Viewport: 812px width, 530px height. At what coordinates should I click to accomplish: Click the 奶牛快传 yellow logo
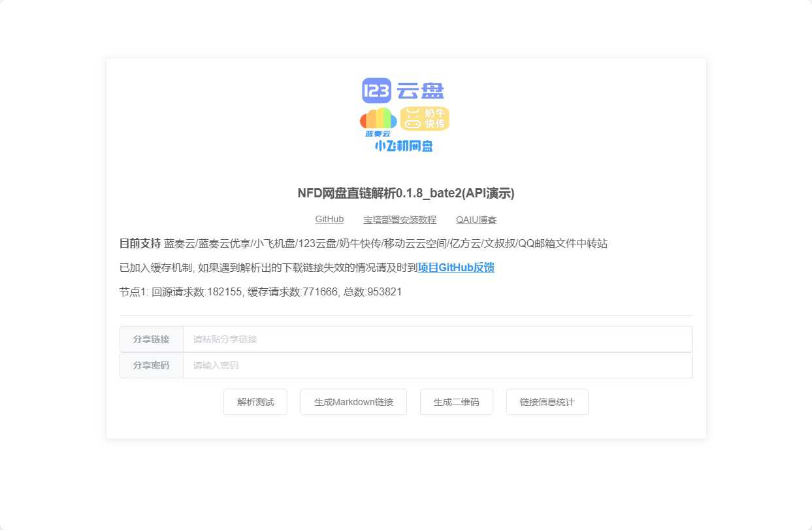point(425,119)
